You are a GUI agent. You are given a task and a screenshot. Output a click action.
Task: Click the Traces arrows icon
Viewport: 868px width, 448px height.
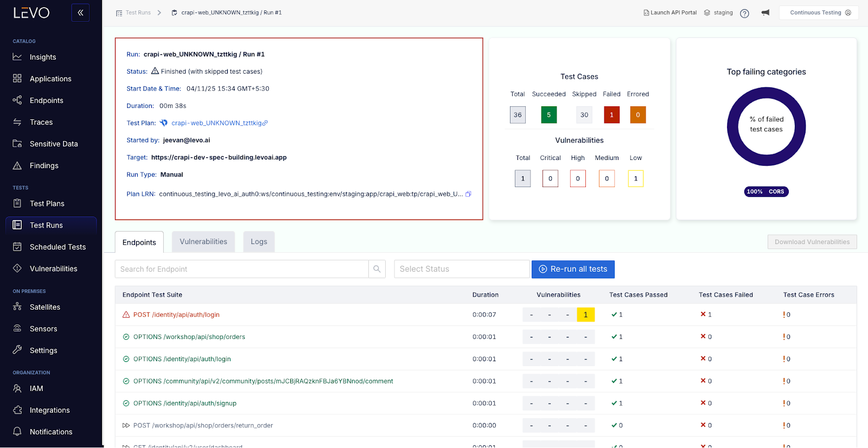click(x=17, y=122)
